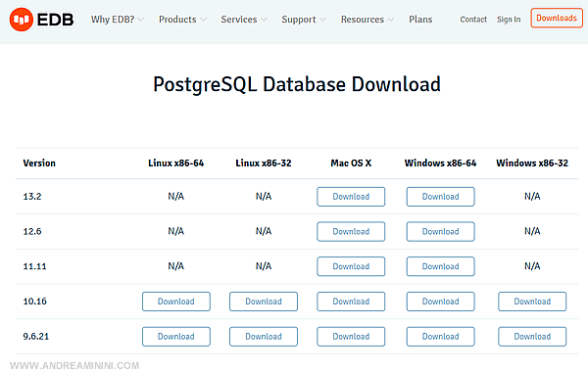Click N/A for 13.2 Linux x86-32

(x=264, y=197)
